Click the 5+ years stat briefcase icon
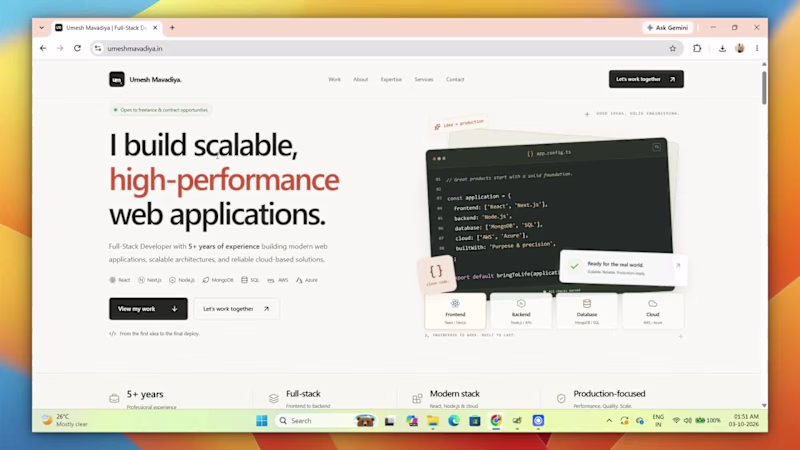The height and width of the screenshot is (450, 800). [x=114, y=398]
